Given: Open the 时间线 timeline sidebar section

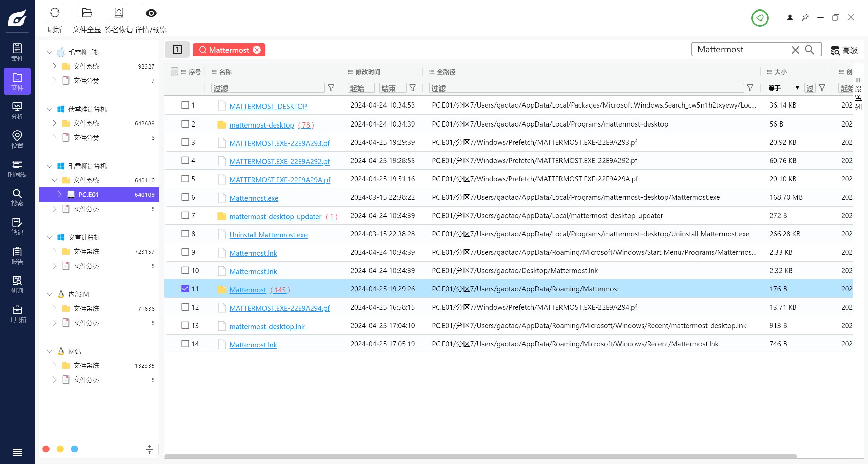Looking at the screenshot, I should coord(17,169).
